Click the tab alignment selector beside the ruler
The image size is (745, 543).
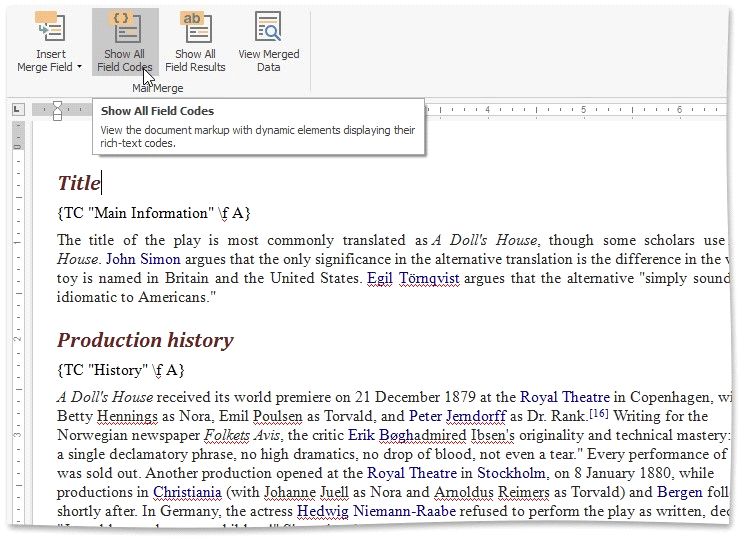pyautogui.click(x=18, y=109)
